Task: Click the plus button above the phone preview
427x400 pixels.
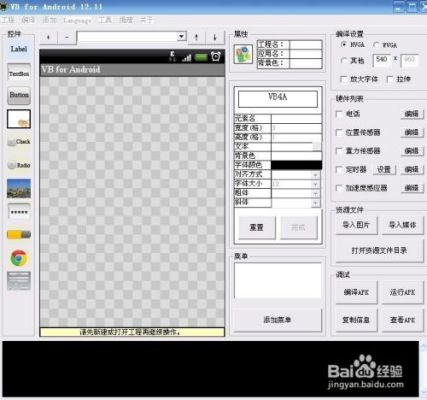Action: (49, 37)
